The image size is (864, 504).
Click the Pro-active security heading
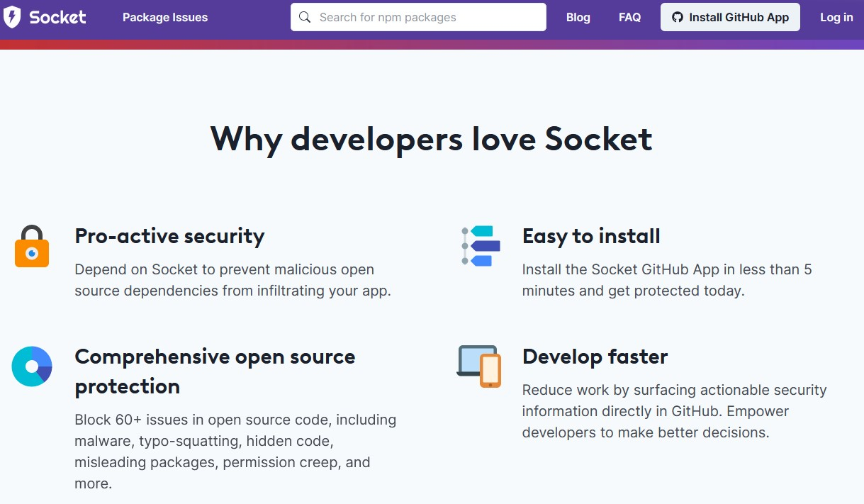pos(169,236)
